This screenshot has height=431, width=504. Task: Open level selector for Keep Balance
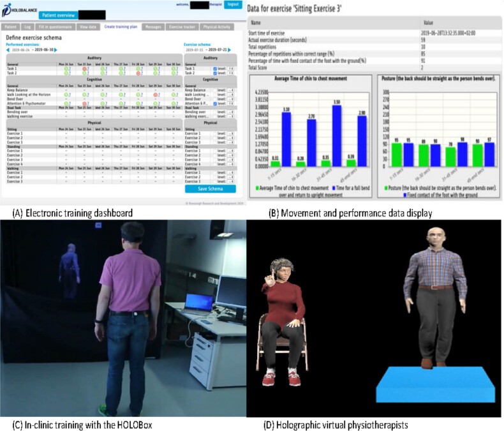(x=231, y=90)
